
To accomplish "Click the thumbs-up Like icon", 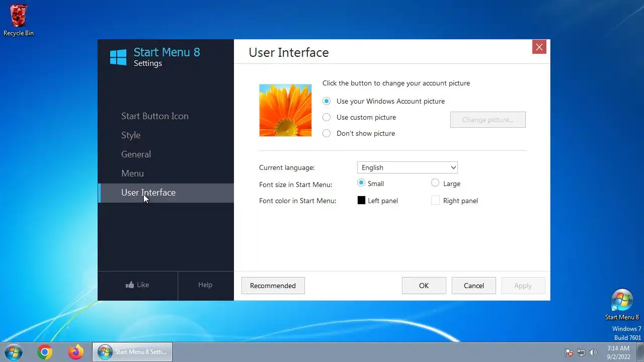I will click(130, 285).
